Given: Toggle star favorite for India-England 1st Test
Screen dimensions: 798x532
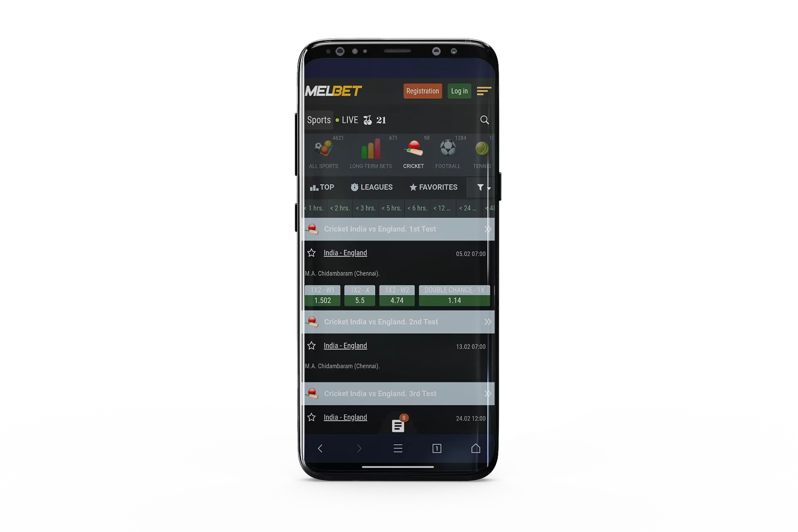Looking at the screenshot, I should pos(311,252).
